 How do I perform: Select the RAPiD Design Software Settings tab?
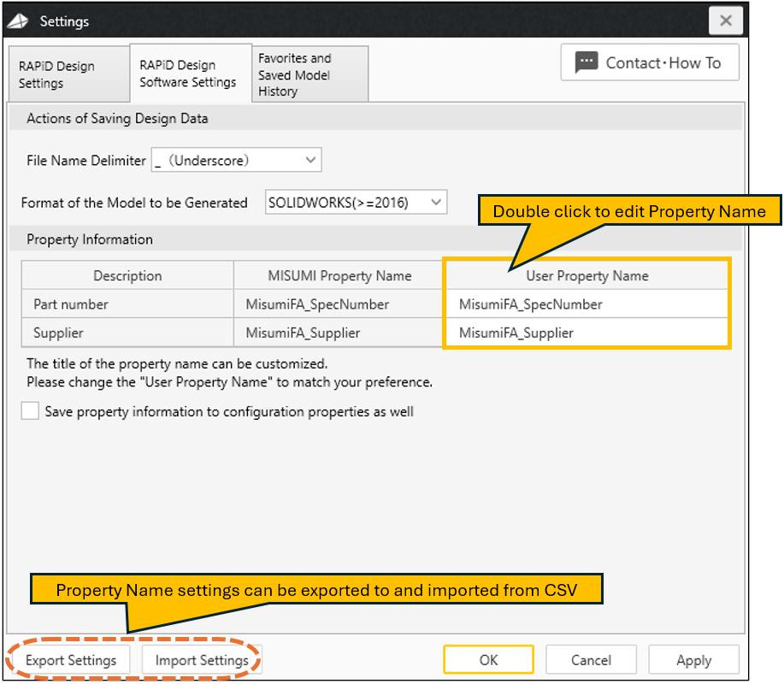[x=190, y=74]
